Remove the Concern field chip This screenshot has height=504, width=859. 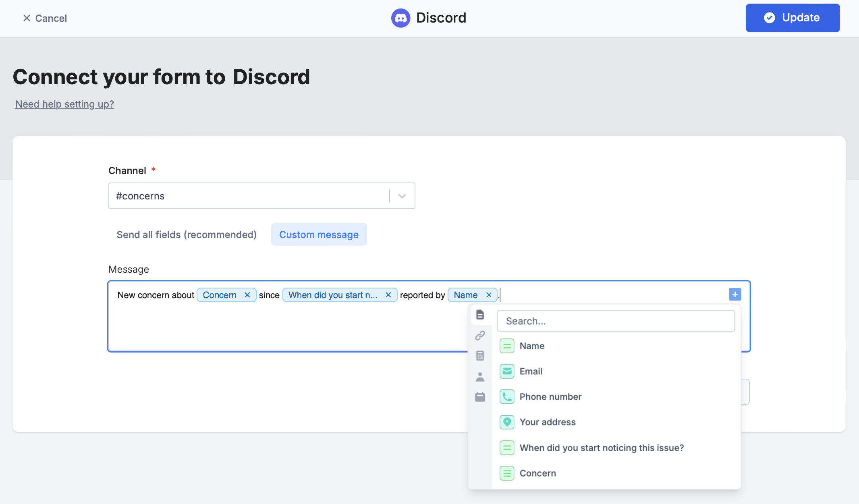click(247, 295)
